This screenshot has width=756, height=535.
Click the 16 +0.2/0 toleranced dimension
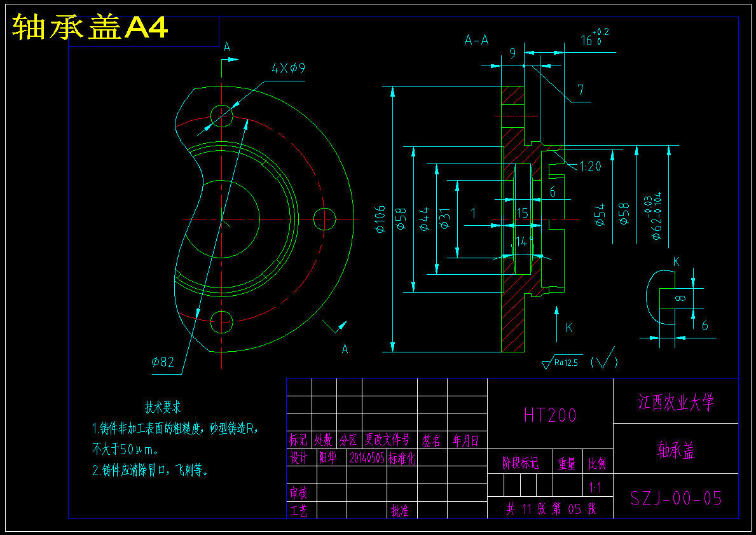pyautogui.click(x=594, y=38)
